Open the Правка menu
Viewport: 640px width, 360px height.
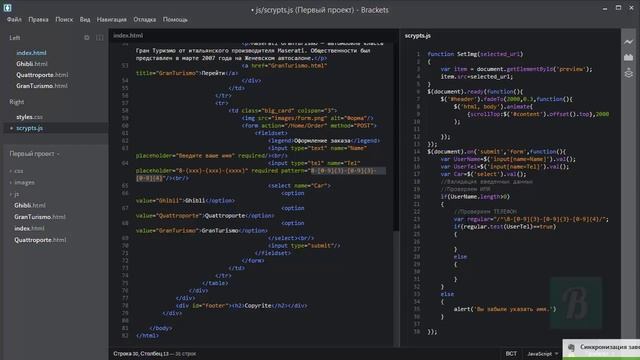click(38, 19)
